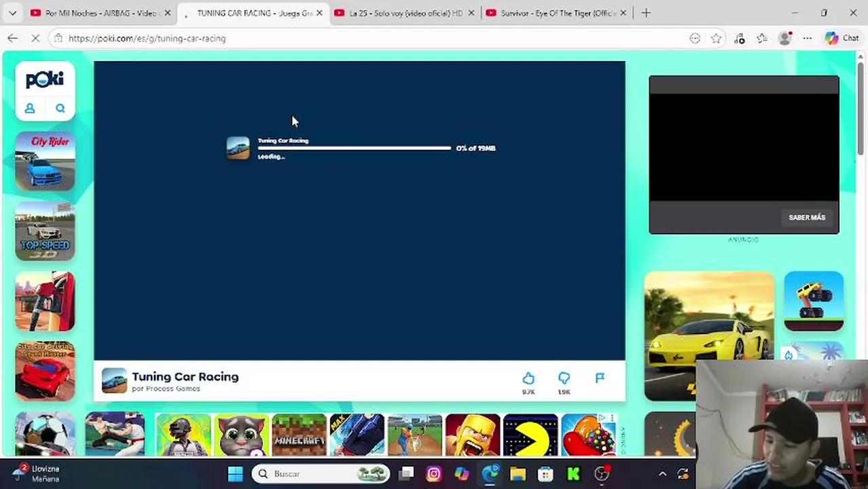This screenshot has height=489, width=868.
Task: Open the address bar more options icon
Action: 695,39
